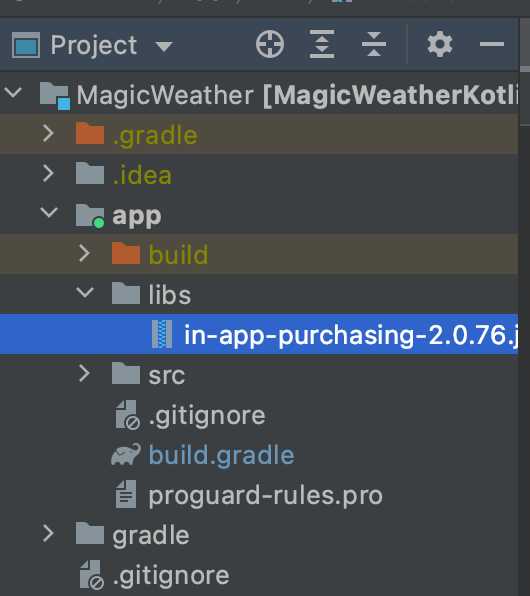Click the Expand All toolbar icon
Screen dimensions: 530x596
[x=322, y=44]
